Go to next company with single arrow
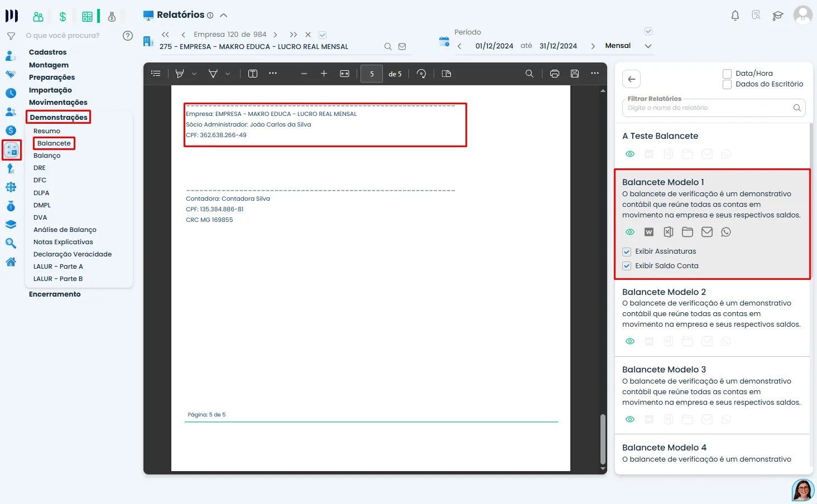The image size is (817, 504). pos(276,35)
